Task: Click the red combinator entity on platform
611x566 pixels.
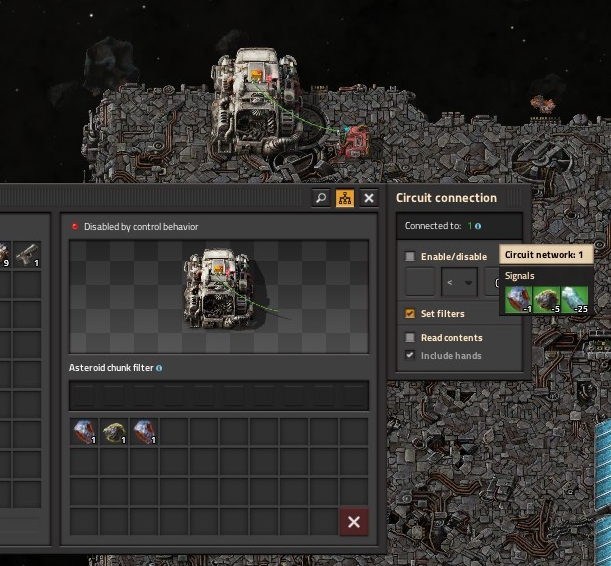Action: coord(354,141)
